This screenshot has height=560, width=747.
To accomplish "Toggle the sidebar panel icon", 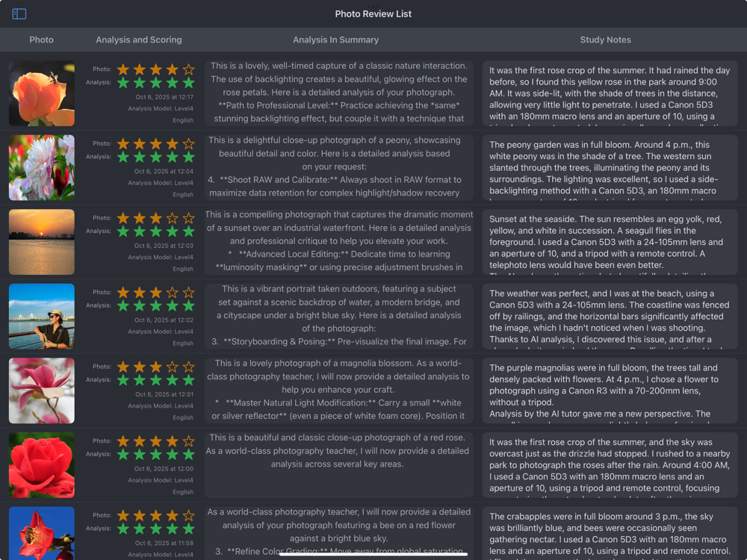I will [x=19, y=13].
